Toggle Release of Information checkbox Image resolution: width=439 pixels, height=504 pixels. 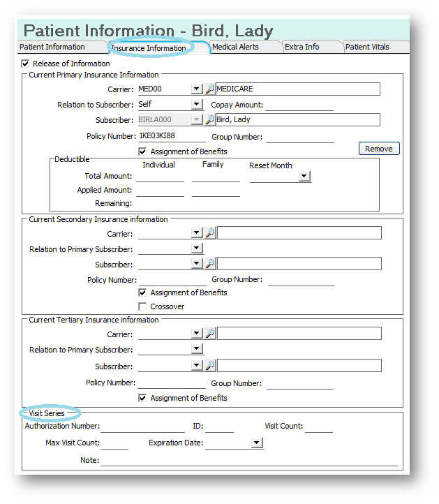coord(25,64)
